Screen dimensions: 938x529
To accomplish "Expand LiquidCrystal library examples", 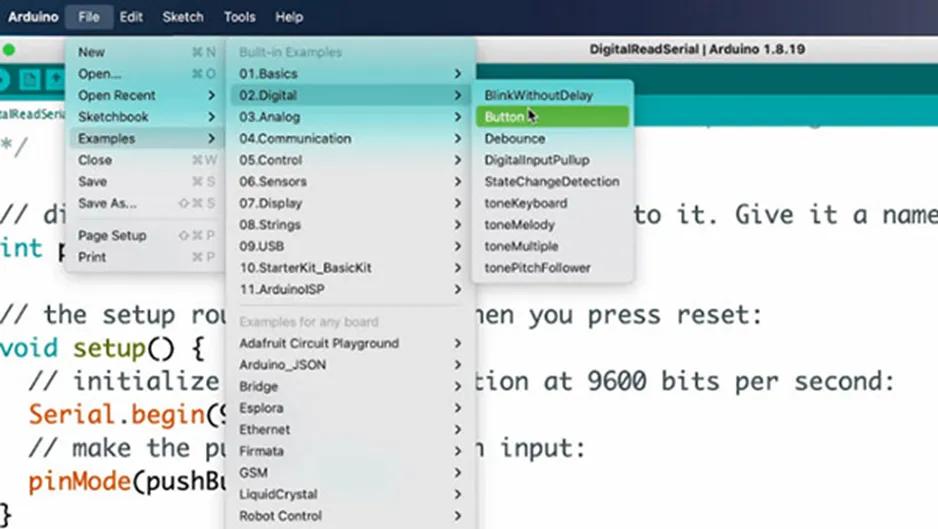I will tap(351, 494).
